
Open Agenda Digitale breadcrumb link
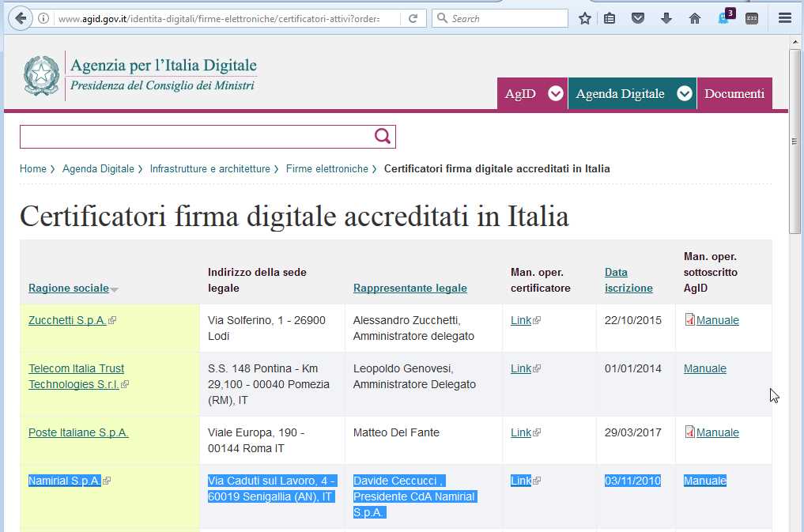pyautogui.click(x=98, y=168)
